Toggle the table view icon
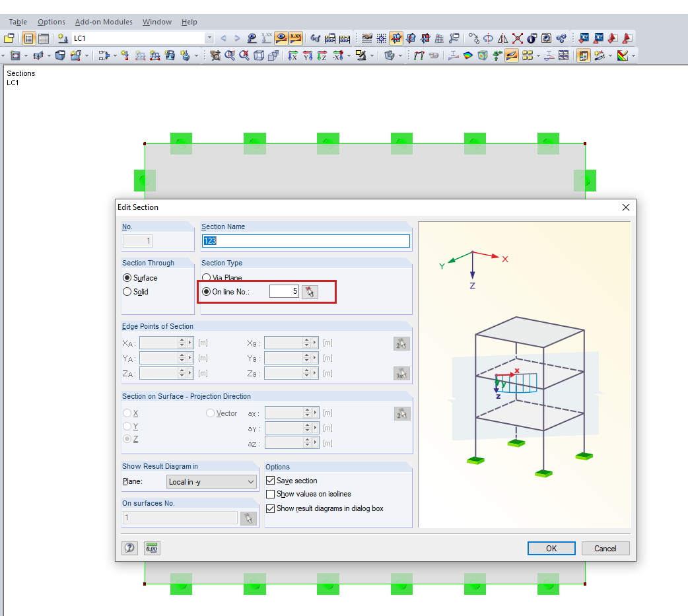Viewport: 688px width, 616px height. (x=44, y=38)
